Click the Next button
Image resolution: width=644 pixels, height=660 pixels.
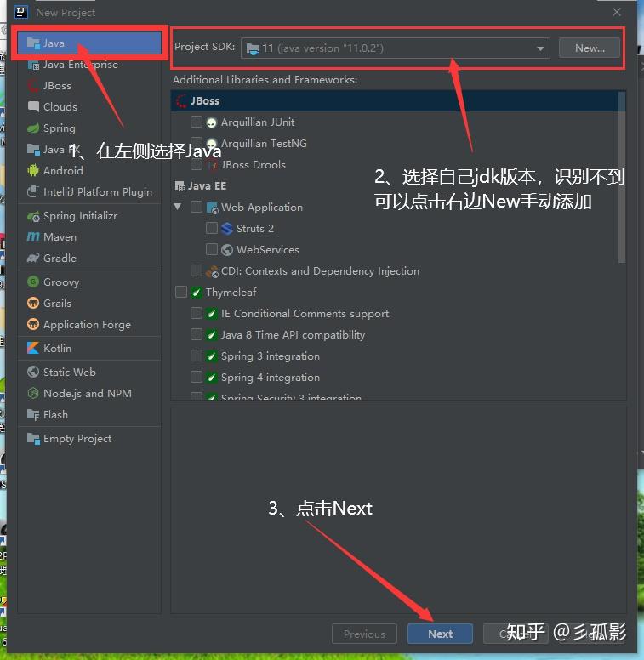[440, 634]
